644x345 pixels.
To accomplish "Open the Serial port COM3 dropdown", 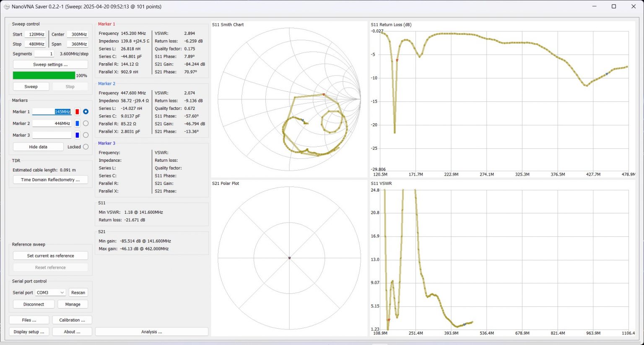I will (x=50, y=293).
